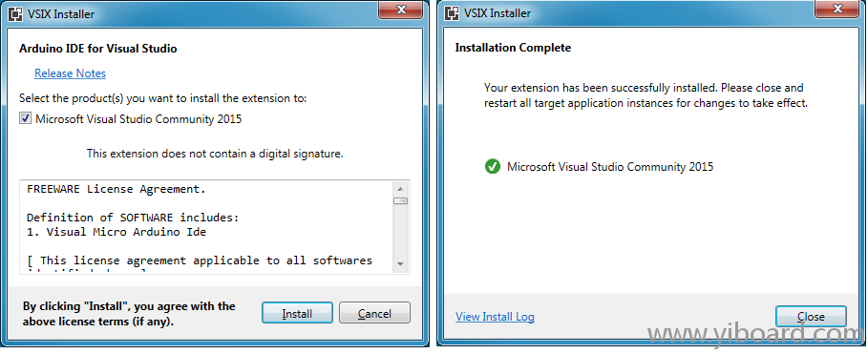Click the Installation Complete heading
Viewport: 868px width, 354px height.
pos(513,48)
